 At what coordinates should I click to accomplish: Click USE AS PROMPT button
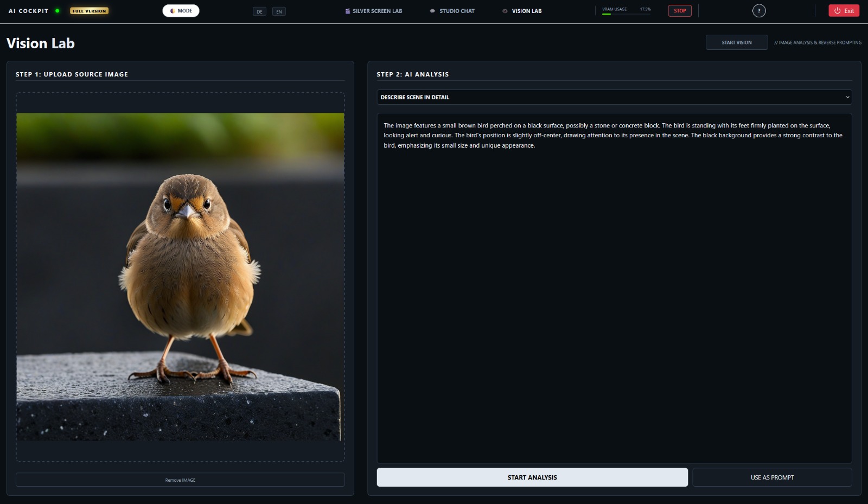point(771,477)
